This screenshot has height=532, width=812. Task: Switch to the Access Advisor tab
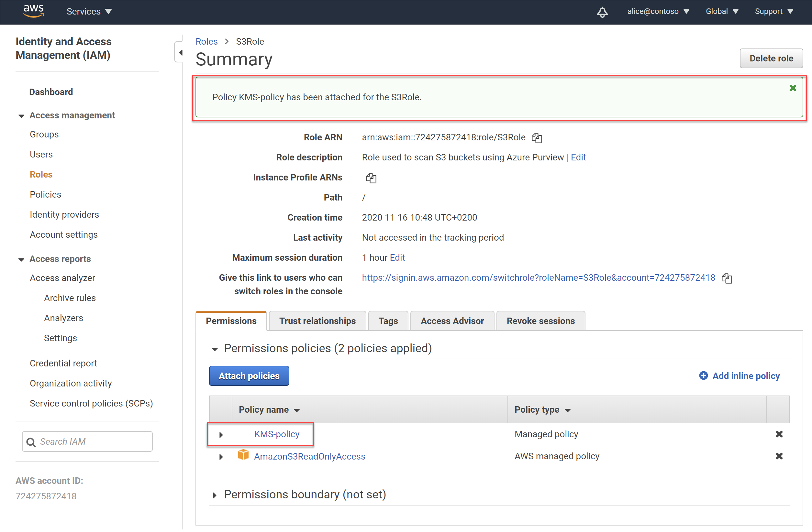(452, 320)
